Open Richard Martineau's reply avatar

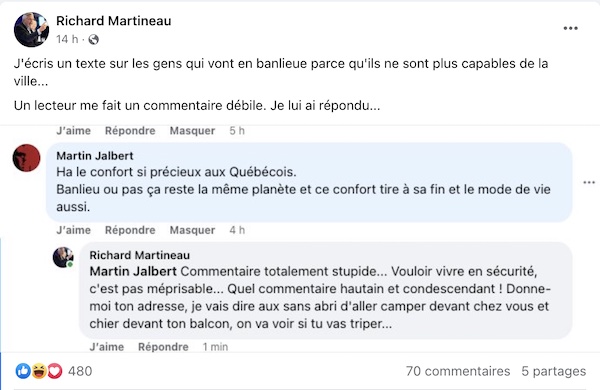[63, 257]
